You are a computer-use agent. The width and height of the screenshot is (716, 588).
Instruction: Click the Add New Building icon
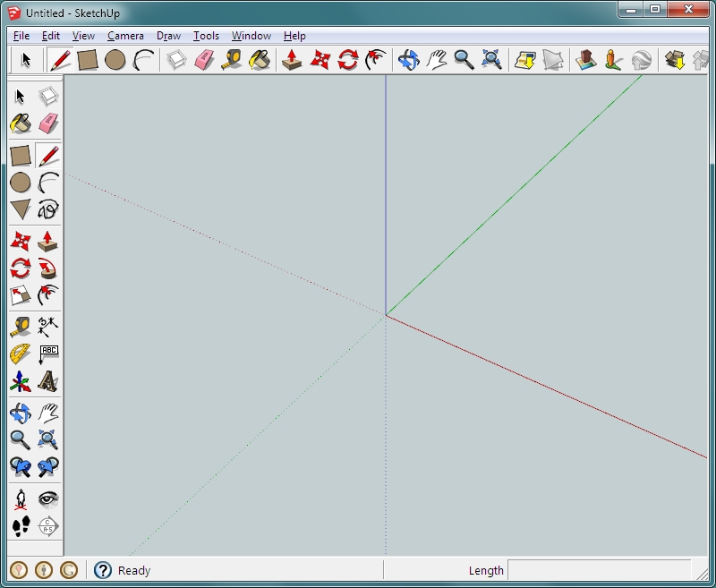point(586,60)
